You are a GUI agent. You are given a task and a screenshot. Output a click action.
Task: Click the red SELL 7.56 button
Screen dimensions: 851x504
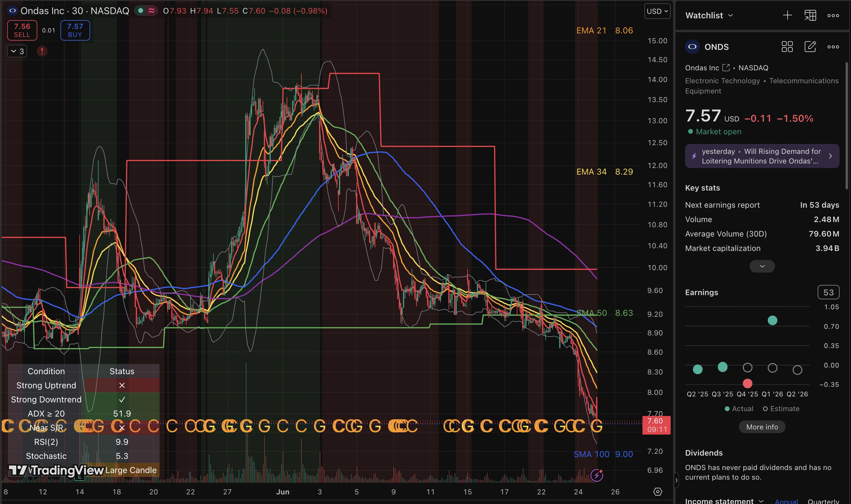click(x=22, y=30)
